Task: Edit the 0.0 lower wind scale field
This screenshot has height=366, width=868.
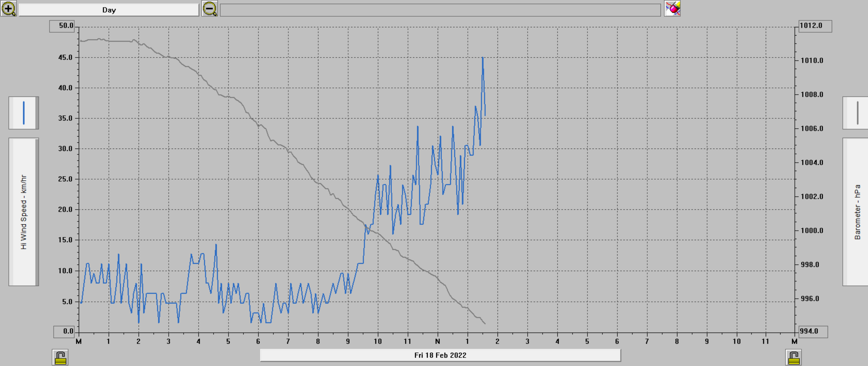Action: pyautogui.click(x=64, y=332)
